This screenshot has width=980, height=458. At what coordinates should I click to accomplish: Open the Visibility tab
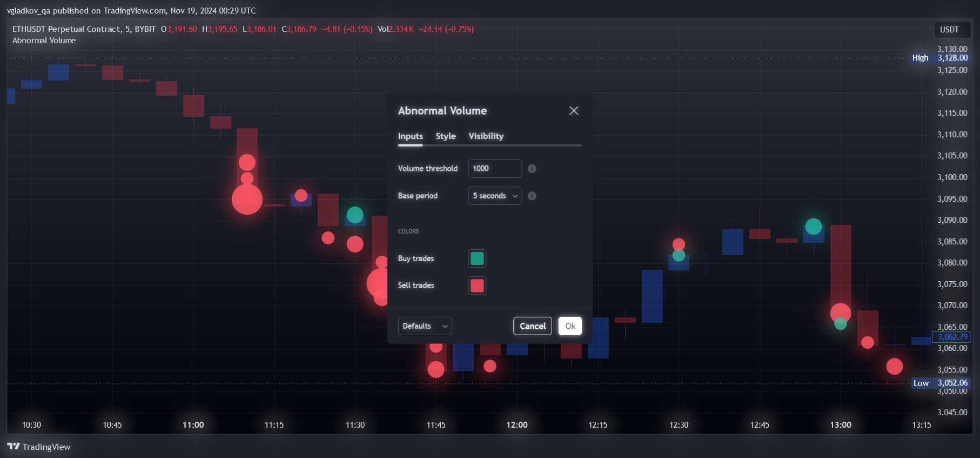click(486, 136)
